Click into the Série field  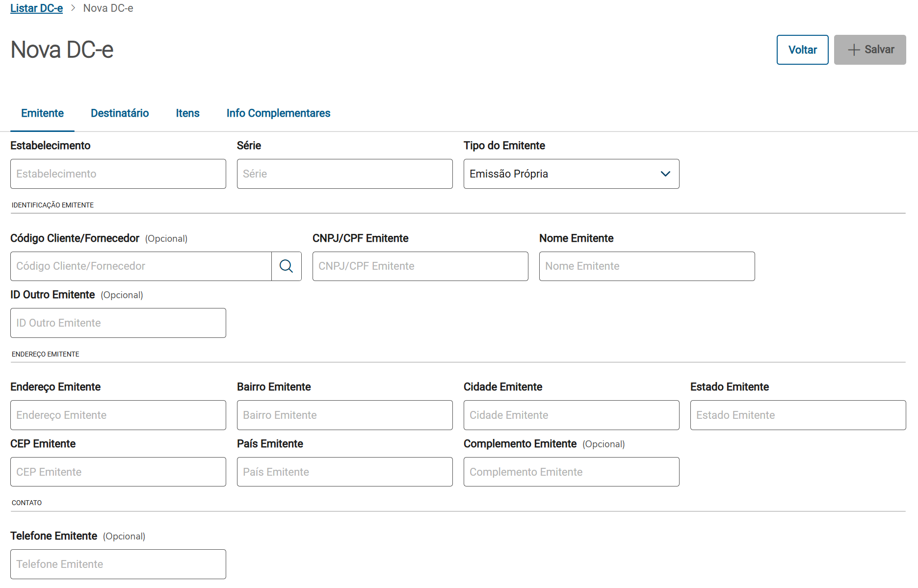click(x=344, y=174)
